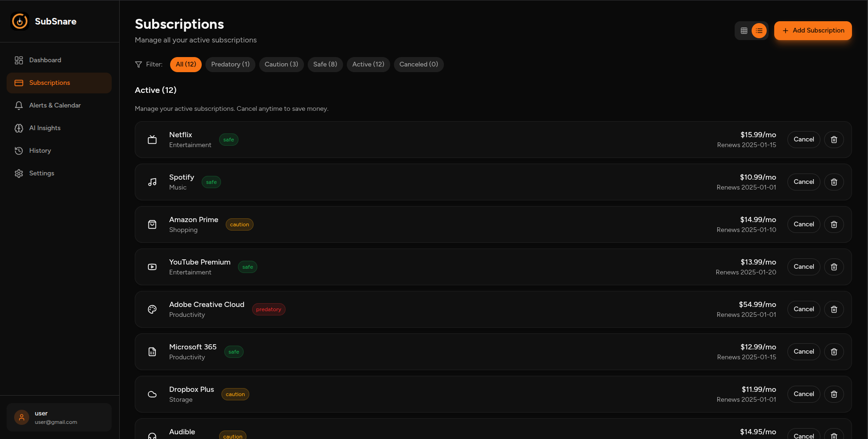
Task: Filter by Canceled (0)
Action: pyautogui.click(x=419, y=65)
